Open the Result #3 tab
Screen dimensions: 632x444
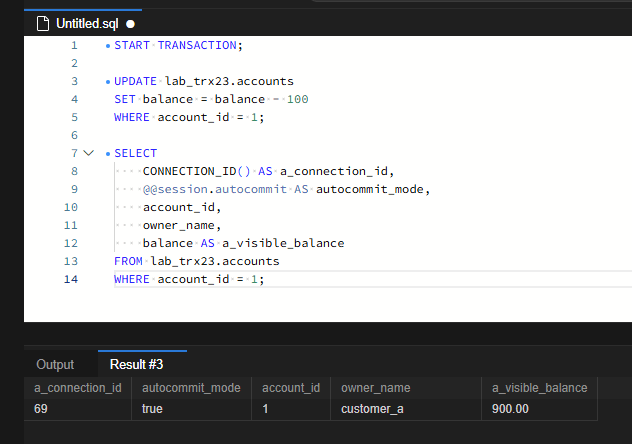point(137,364)
